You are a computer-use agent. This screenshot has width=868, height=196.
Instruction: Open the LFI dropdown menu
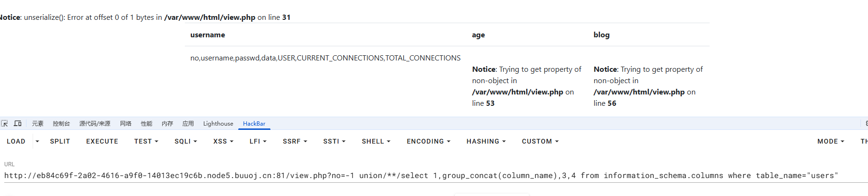pos(258,141)
